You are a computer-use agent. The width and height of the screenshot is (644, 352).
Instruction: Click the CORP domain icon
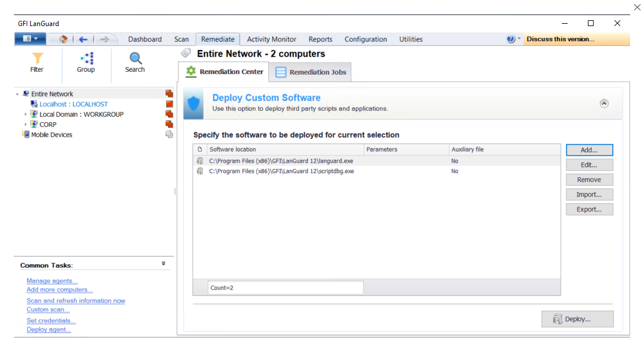click(x=34, y=124)
